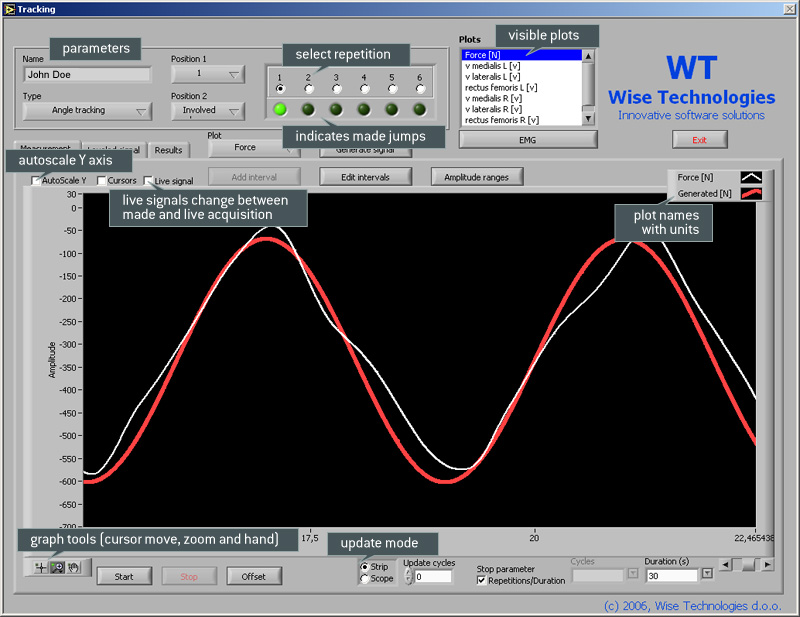The height and width of the screenshot is (617, 800).
Task: Open the Duration (s) dropdown arrow
Action: 707,574
